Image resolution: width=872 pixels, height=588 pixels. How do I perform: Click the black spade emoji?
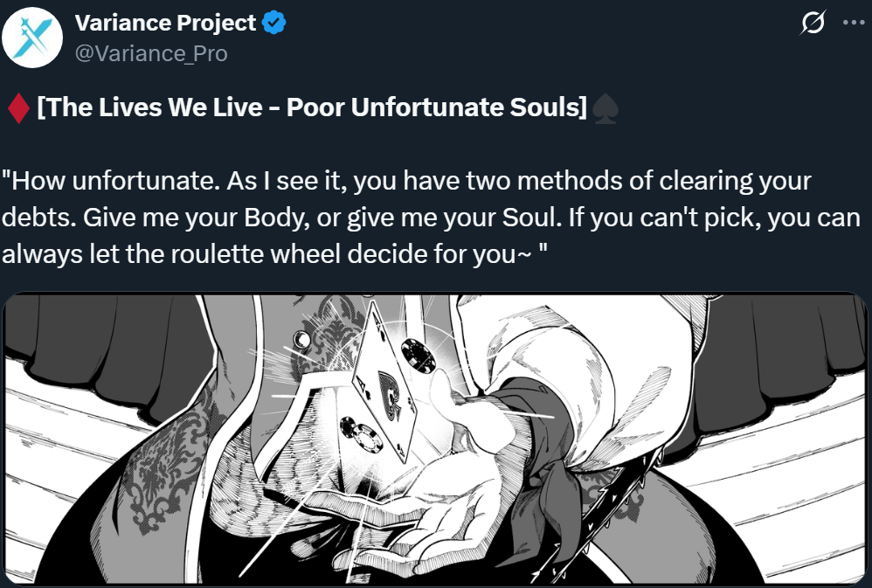point(605,109)
